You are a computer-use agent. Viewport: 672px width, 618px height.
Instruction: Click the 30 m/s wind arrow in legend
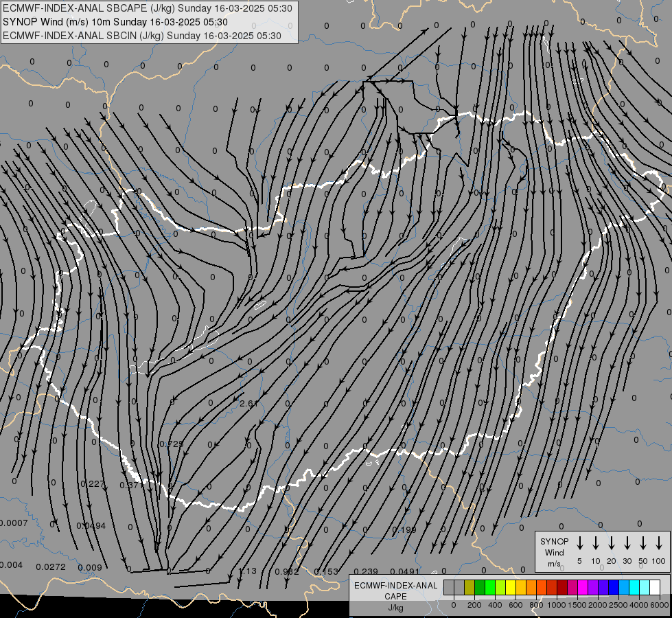pyautogui.click(x=627, y=542)
